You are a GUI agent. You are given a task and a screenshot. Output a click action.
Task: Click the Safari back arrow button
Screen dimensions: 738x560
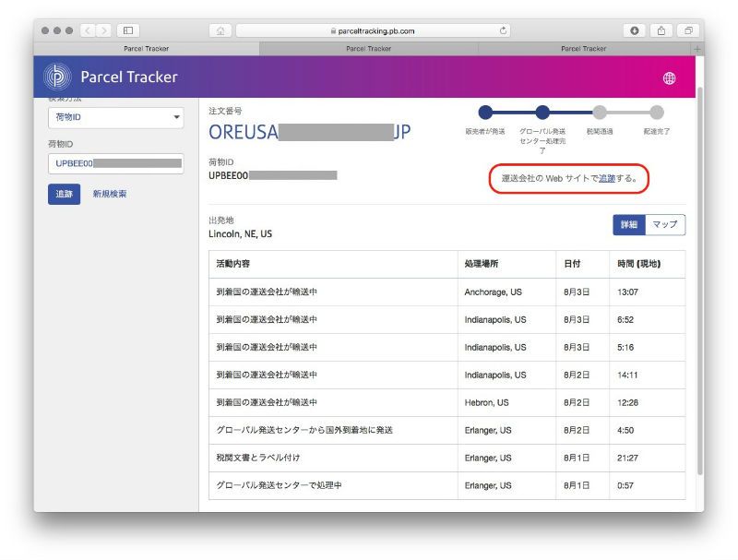pyautogui.click(x=88, y=30)
